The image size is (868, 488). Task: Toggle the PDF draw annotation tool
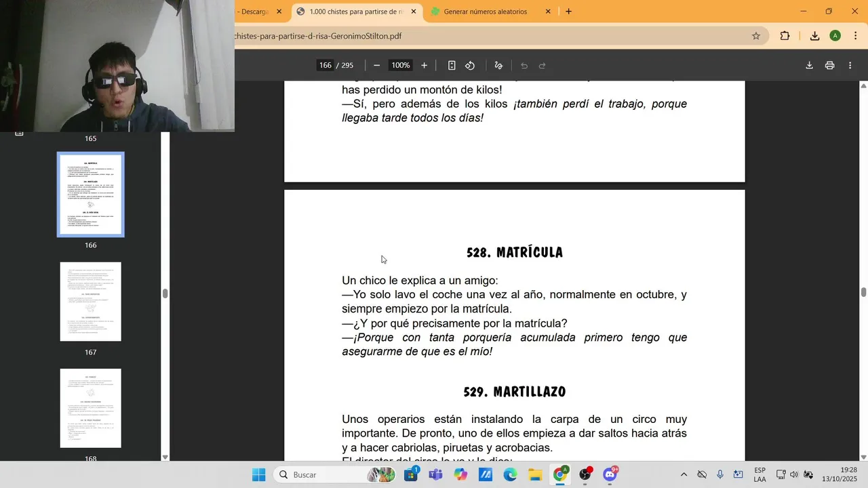pyautogui.click(x=498, y=65)
